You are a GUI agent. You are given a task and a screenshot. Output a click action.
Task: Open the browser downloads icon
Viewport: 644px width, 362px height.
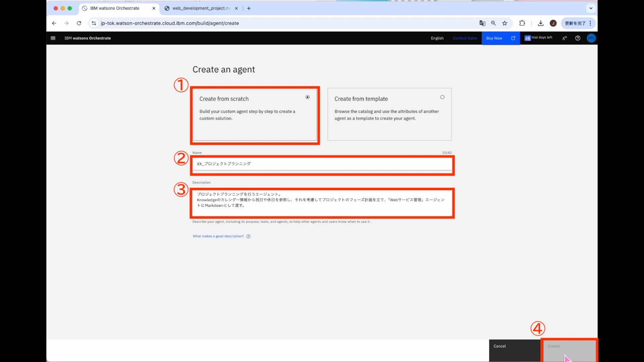pos(541,23)
